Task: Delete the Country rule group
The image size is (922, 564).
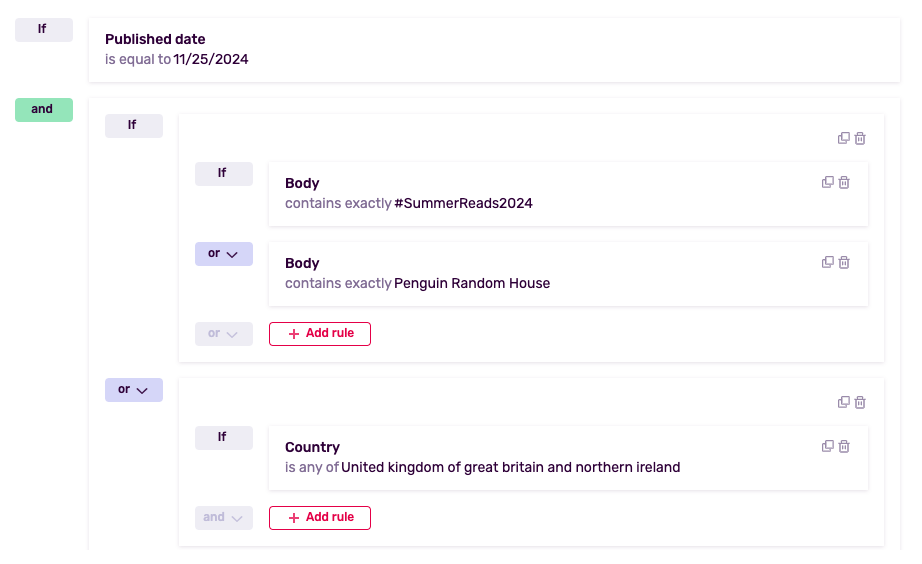Action: 860,402
